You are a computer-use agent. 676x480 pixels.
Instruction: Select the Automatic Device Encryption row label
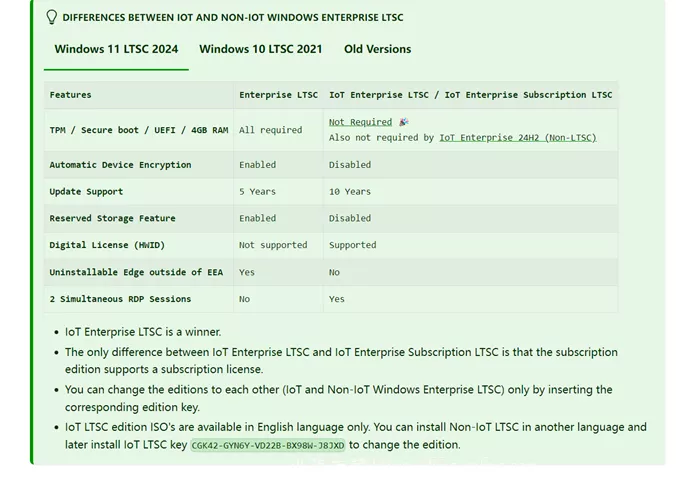point(120,165)
